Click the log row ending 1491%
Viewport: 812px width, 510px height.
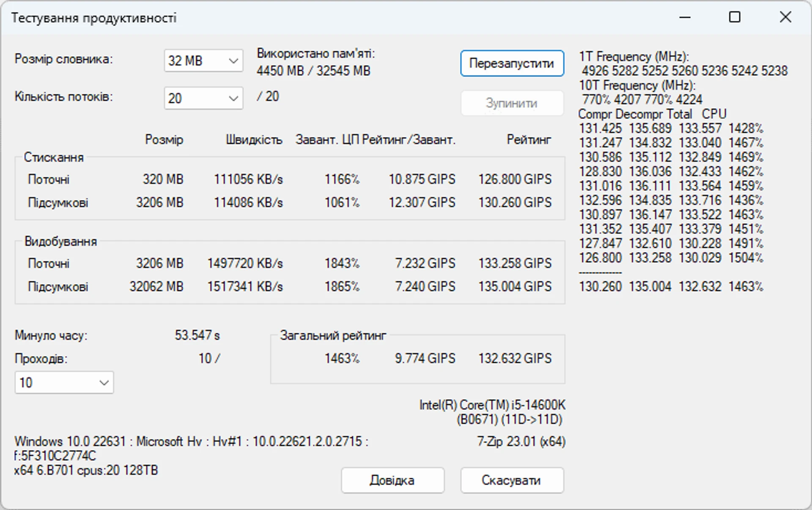pos(671,244)
